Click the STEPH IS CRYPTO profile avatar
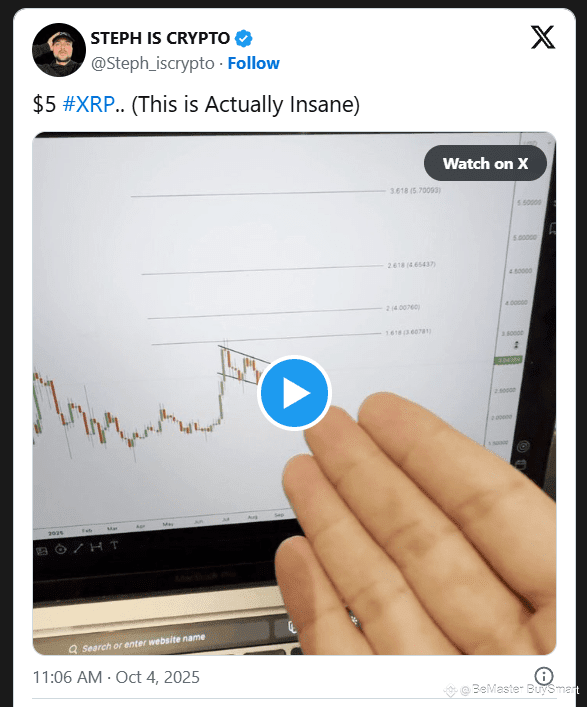Viewport: 587px width, 707px height. pyautogui.click(x=59, y=50)
